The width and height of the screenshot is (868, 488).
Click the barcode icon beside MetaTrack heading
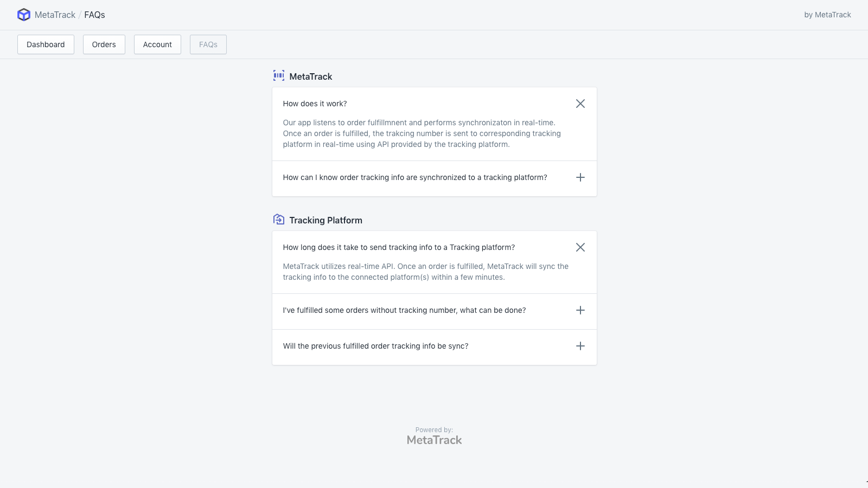point(279,76)
